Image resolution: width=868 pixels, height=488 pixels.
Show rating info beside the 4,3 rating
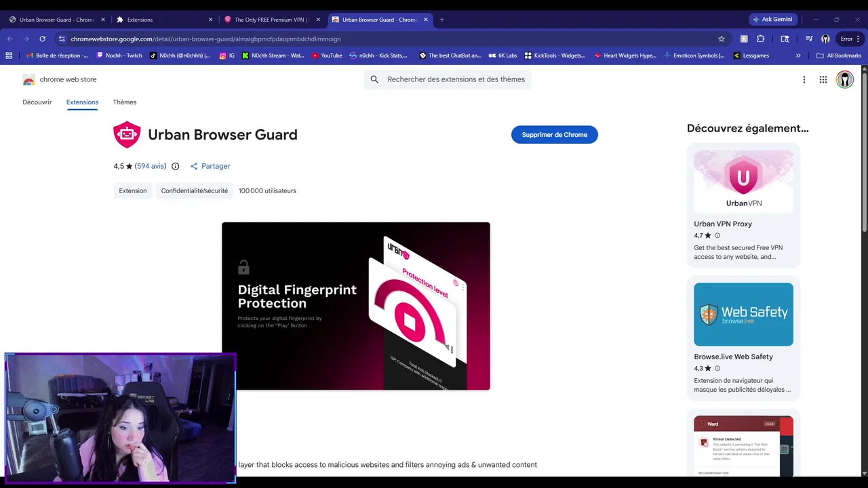[x=717, y=369]
